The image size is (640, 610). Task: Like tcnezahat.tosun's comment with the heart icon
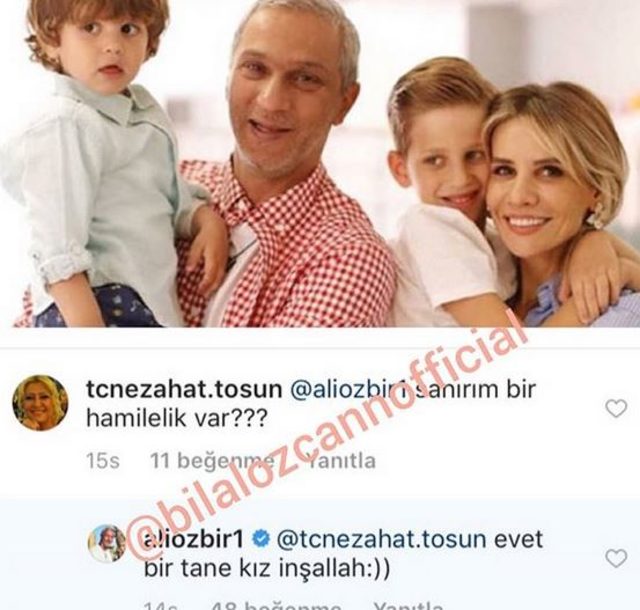(616, 409)
